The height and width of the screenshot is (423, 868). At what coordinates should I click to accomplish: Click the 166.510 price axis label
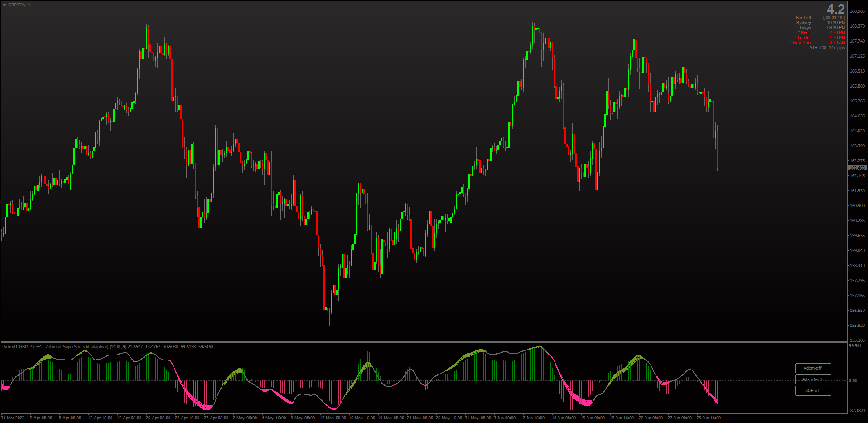click(857, 71)
